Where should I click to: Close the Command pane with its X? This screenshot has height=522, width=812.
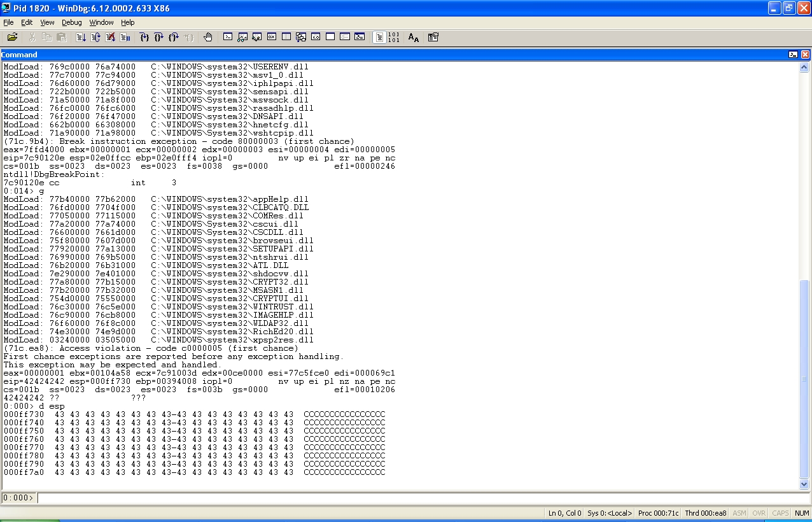pyautogui.click(x=805, y=55)
